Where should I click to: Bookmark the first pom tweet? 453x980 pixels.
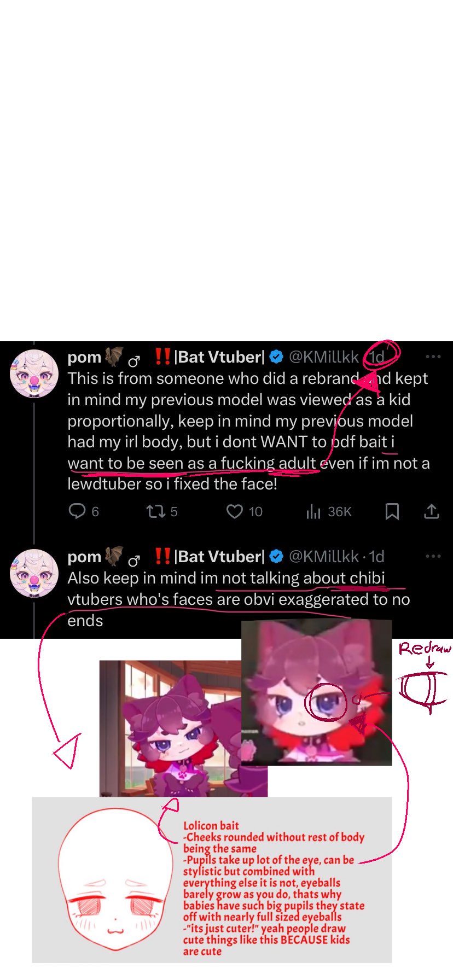[x=392, y=511]
